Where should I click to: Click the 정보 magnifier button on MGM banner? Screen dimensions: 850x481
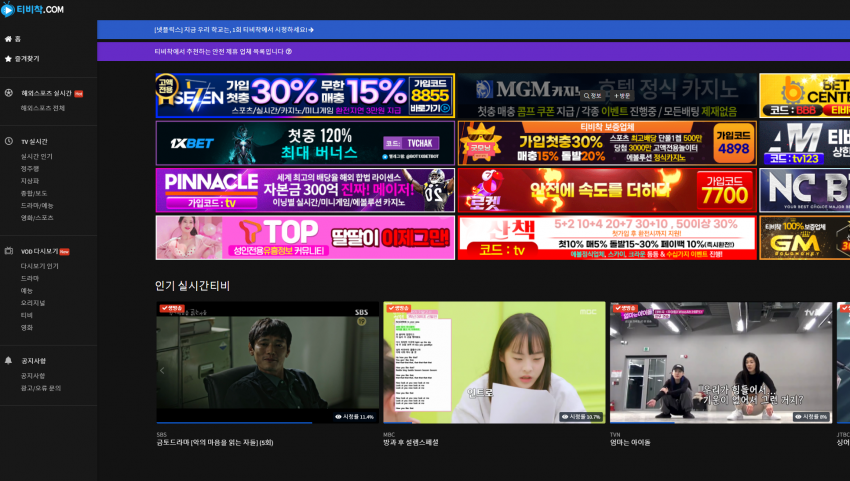coord(593,95)
